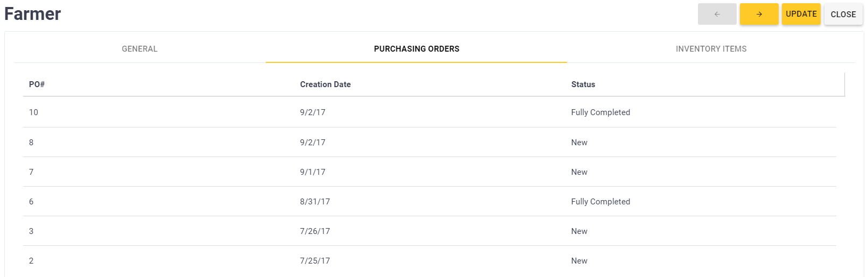Click the previous record left arrow button
Image resolution: width=868 pixels, height=277 pixels.
717,14
